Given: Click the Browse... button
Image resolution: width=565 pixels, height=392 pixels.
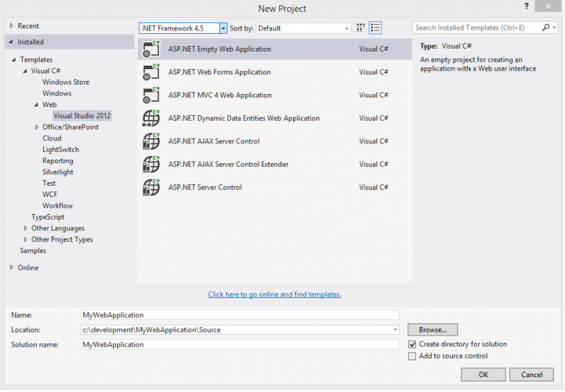Looking at the screenshot, I should [x=433, y=330].
